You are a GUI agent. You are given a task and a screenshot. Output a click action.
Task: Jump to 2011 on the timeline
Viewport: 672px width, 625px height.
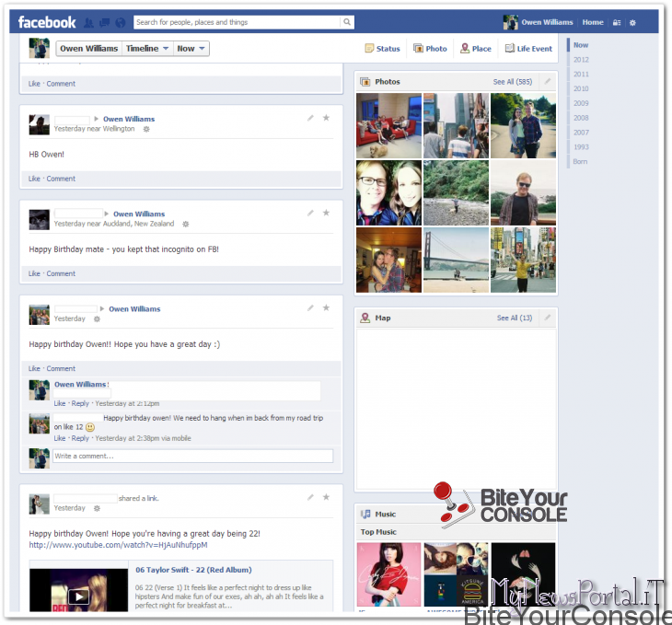pyautogui.click(x=581, y=75)
